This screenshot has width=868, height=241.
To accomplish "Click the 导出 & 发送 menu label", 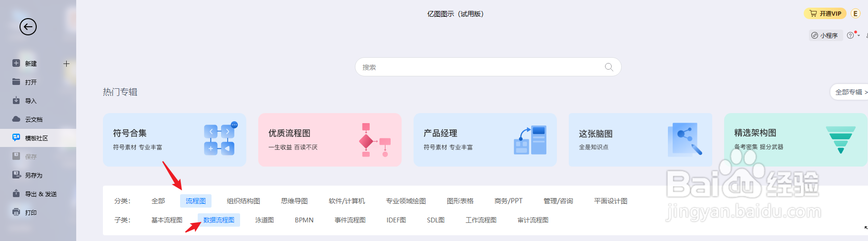I will [41, 194].
